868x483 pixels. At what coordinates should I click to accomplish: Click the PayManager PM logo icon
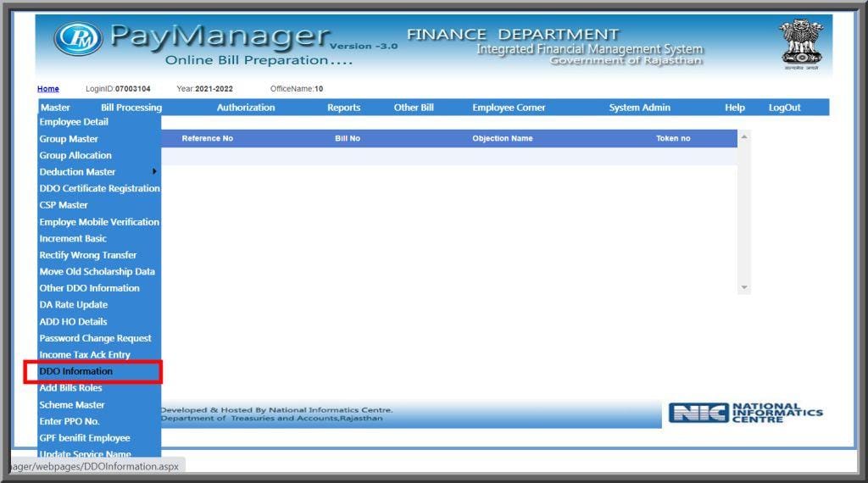pyautogui.click(x=78, y=39)
